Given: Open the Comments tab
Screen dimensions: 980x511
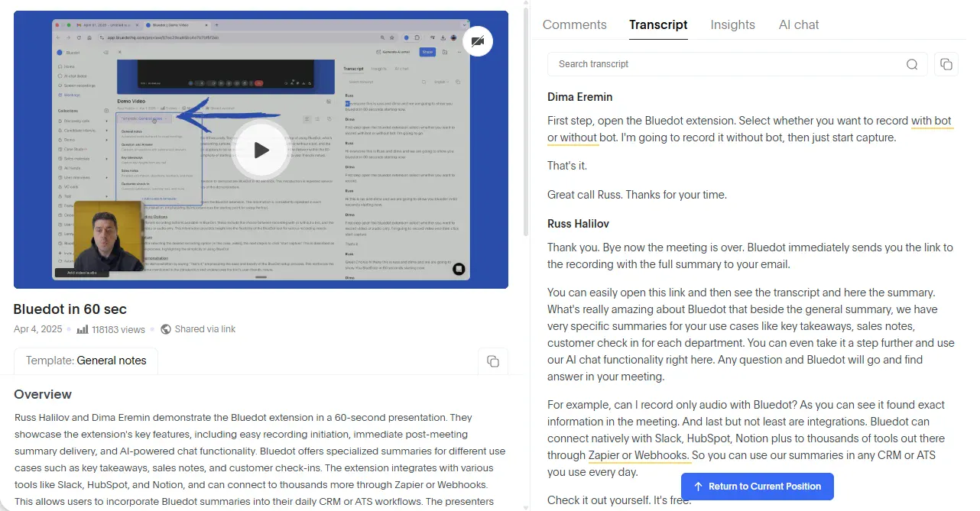Looking at the screenshot, I should point(574,24).
